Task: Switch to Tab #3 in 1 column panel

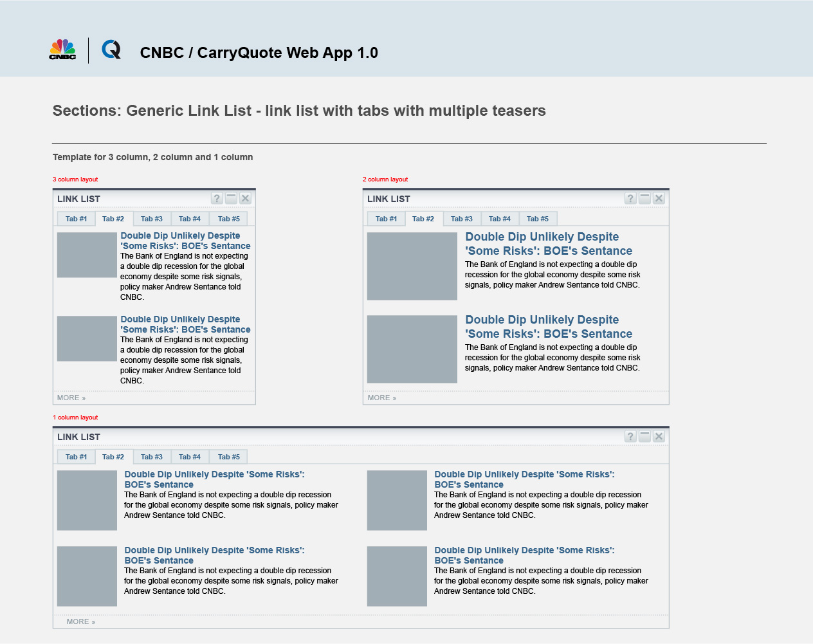Action: [x=152, y=457]
